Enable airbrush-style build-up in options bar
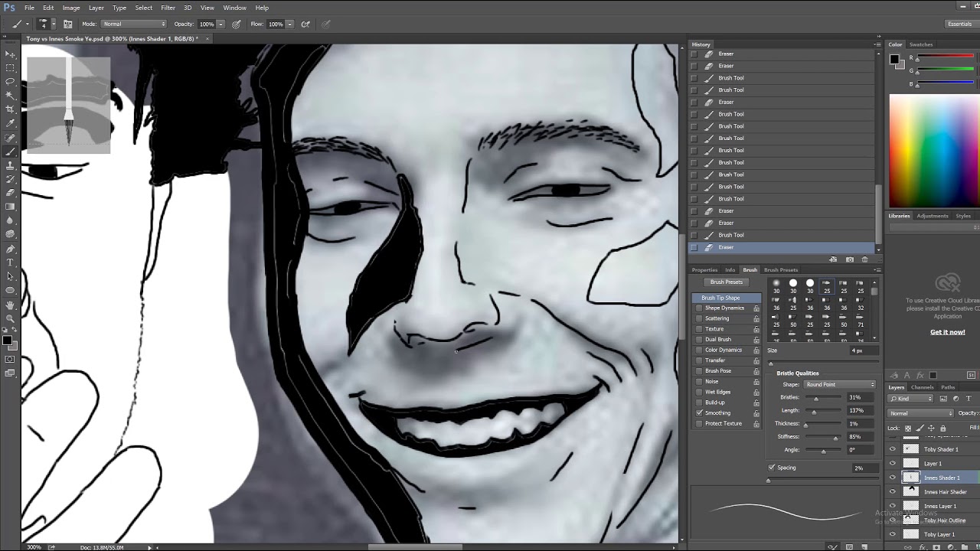The image size is (980, 551). coord(305,24)
